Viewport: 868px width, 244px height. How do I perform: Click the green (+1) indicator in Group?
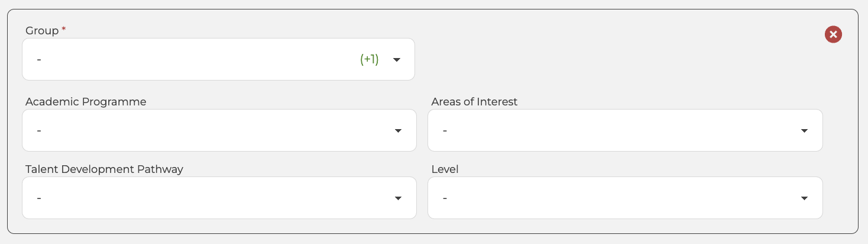369,59
